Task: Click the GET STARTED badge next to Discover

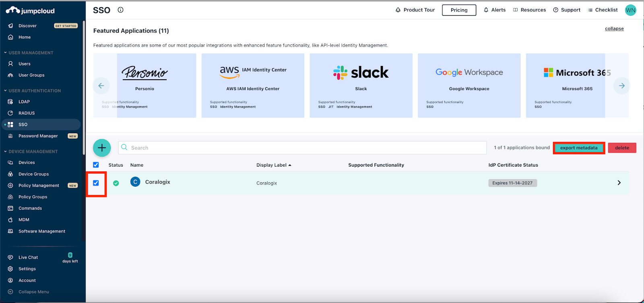Action: point(66,26)
